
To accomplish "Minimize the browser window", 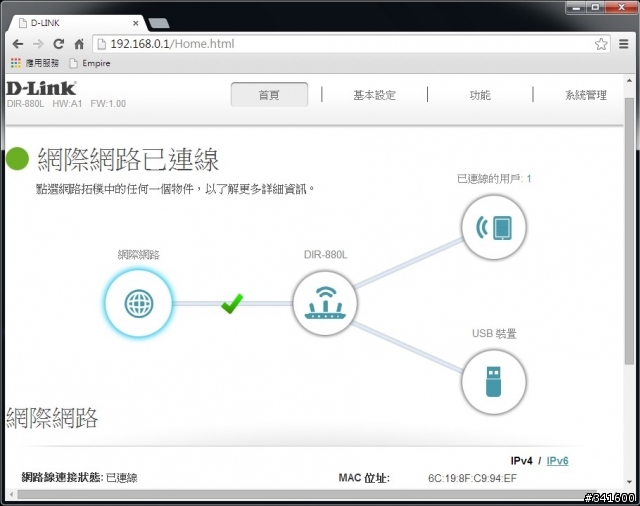I will 576,8.
